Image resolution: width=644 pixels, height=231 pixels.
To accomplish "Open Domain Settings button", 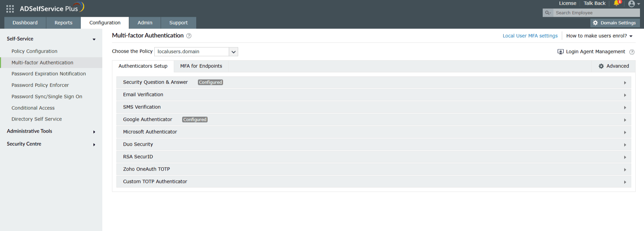I will pos(615,23).
